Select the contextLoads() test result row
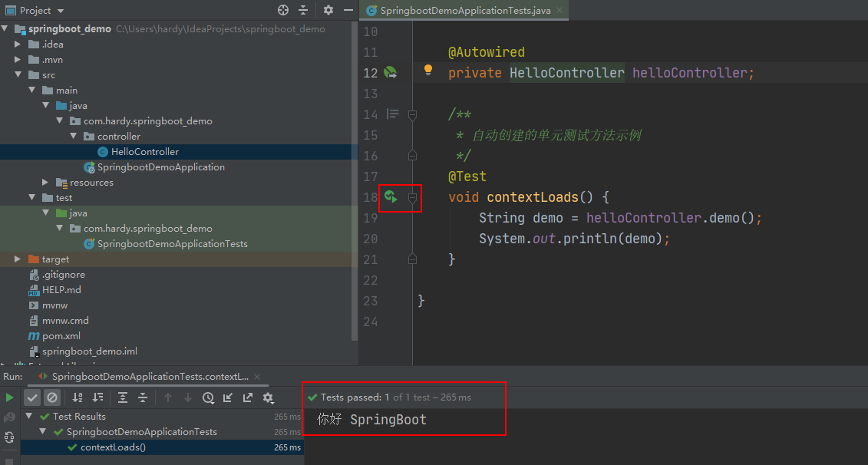The height and width of the screenshot is (465, 868). [x=162, y=447]
